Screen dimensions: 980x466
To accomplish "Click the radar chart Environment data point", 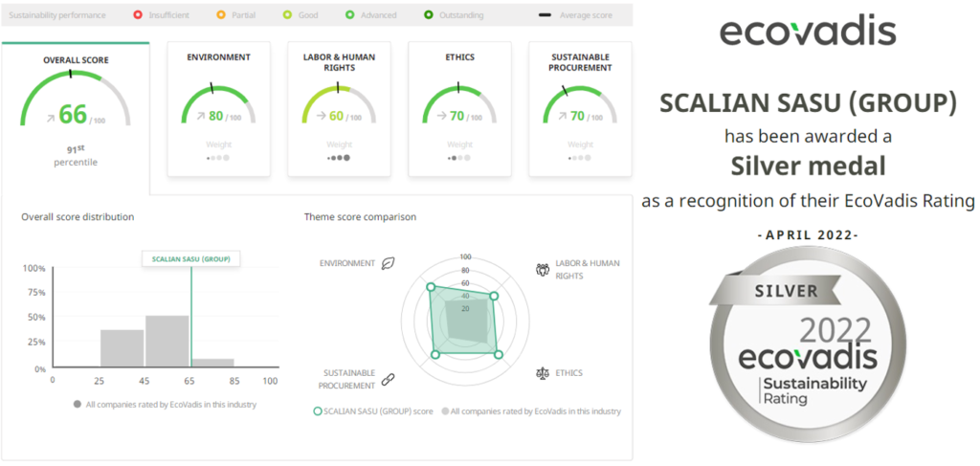I will pos(430,287).
